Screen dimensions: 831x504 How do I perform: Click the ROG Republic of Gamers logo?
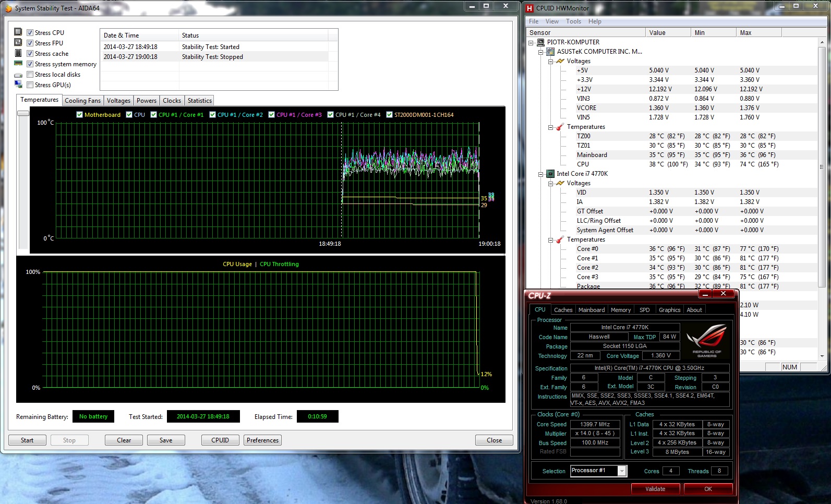707,340
